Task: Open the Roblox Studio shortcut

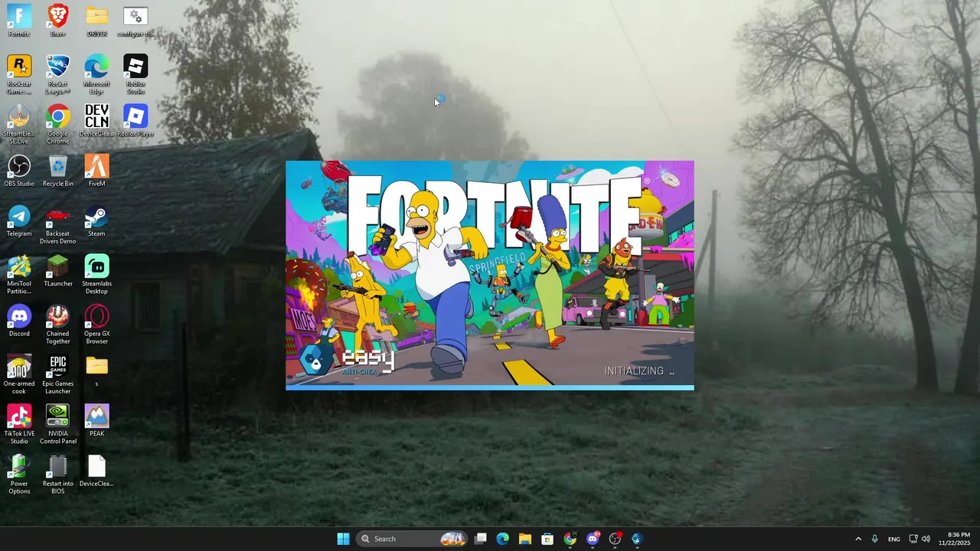Action: click(x=136, y=75)
